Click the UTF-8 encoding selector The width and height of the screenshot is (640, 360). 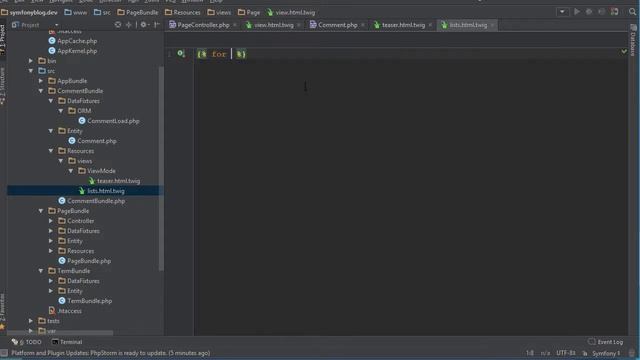pos(566,353)
